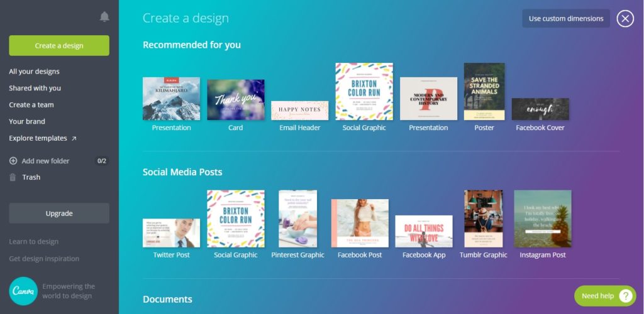Click the Trash bin icon

coord(13,177)
